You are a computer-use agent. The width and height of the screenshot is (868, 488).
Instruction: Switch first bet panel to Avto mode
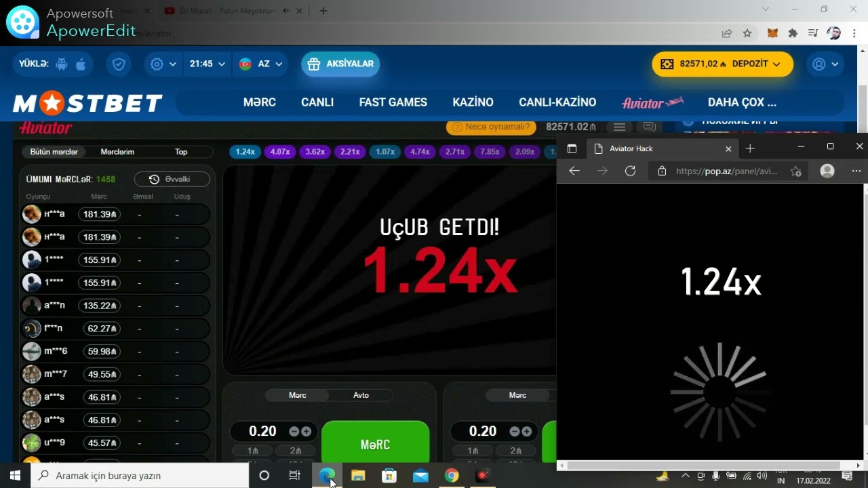tap(361, 395)
